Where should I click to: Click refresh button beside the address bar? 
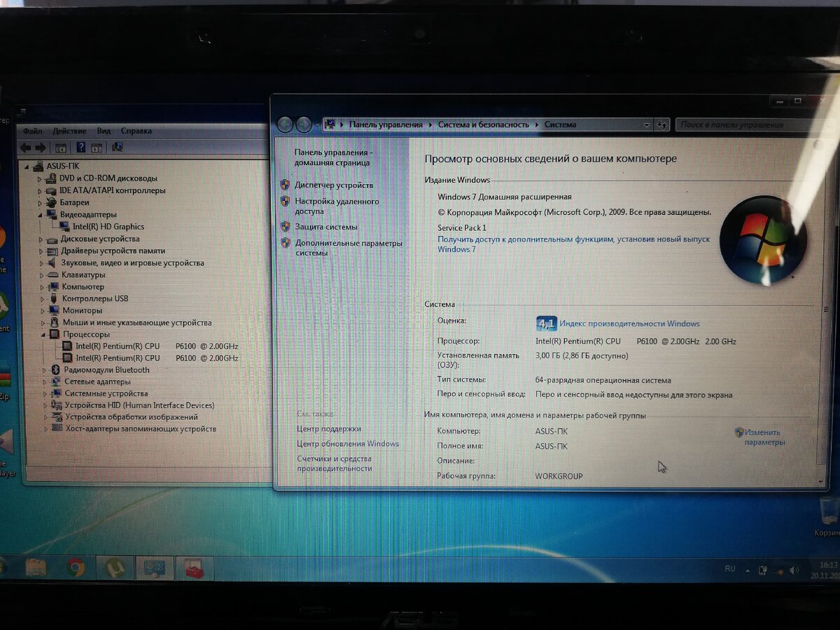[661, 125]
